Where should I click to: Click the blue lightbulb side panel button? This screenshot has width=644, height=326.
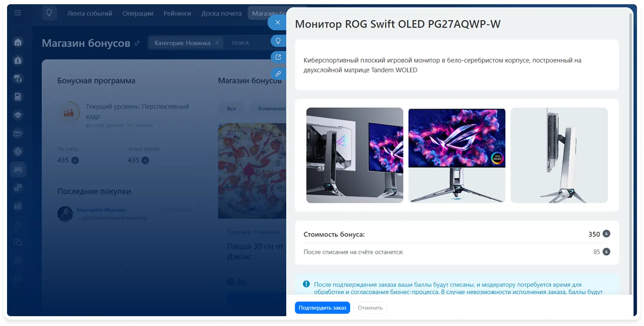(278, 41)
